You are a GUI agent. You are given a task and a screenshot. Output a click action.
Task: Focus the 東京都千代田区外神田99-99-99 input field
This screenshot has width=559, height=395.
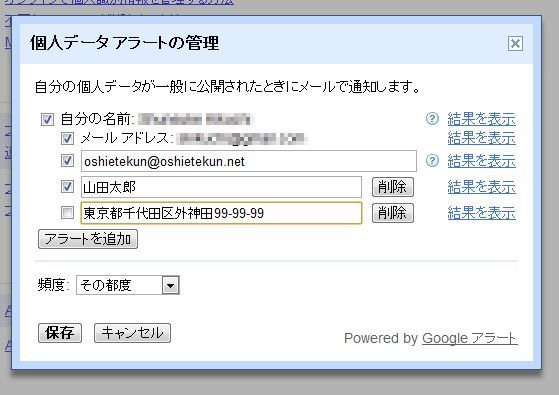[x=221, y=213]
